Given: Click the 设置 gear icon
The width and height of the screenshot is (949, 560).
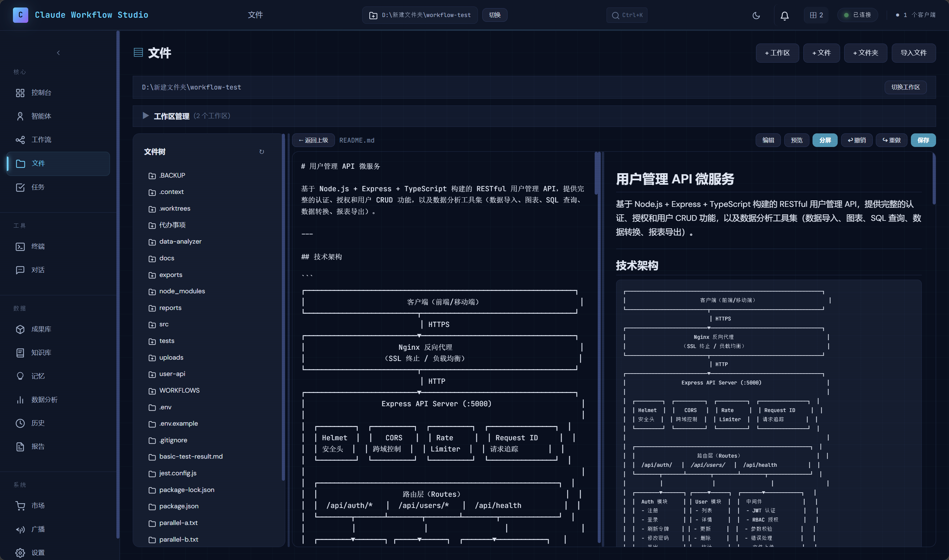Looking at the screenshot, I should 20,553.
